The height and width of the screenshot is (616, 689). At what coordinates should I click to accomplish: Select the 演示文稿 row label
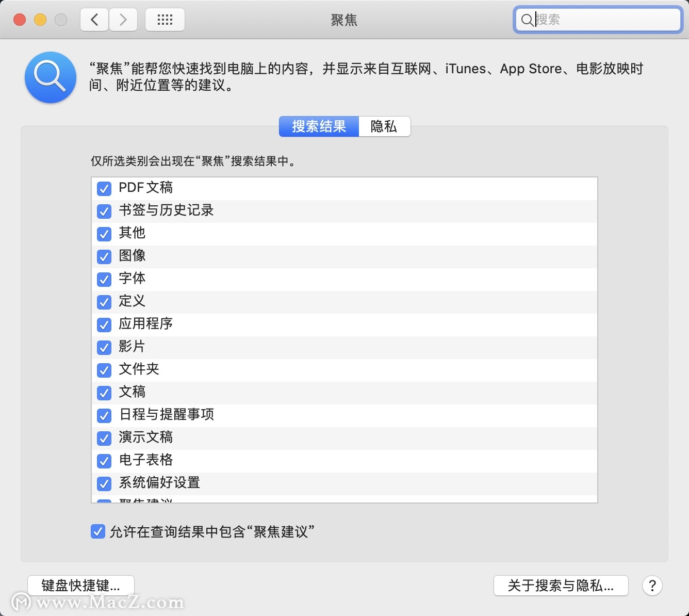click(x=146, y=437)
